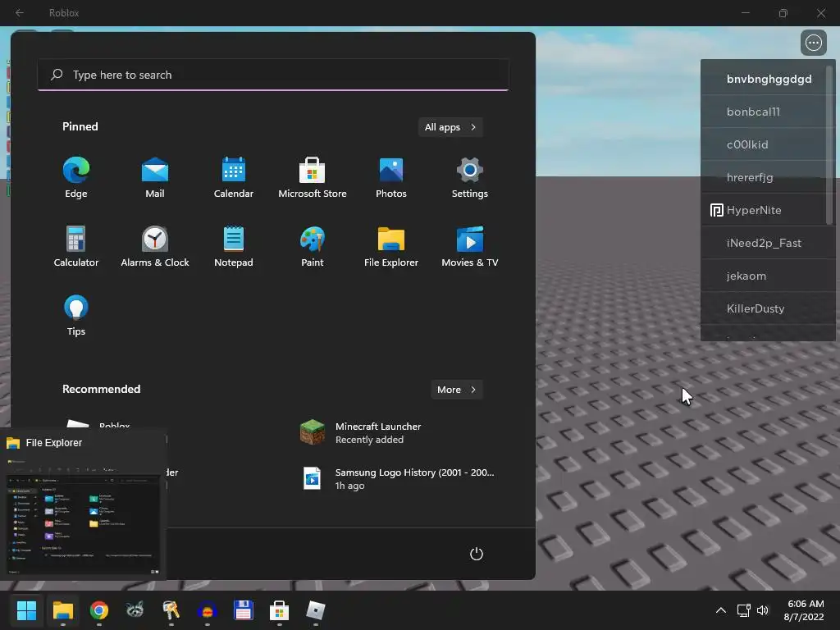The width and height of the screenshot is (840, 630).
Task: Click the network tray icon
Action: (743, 610)
